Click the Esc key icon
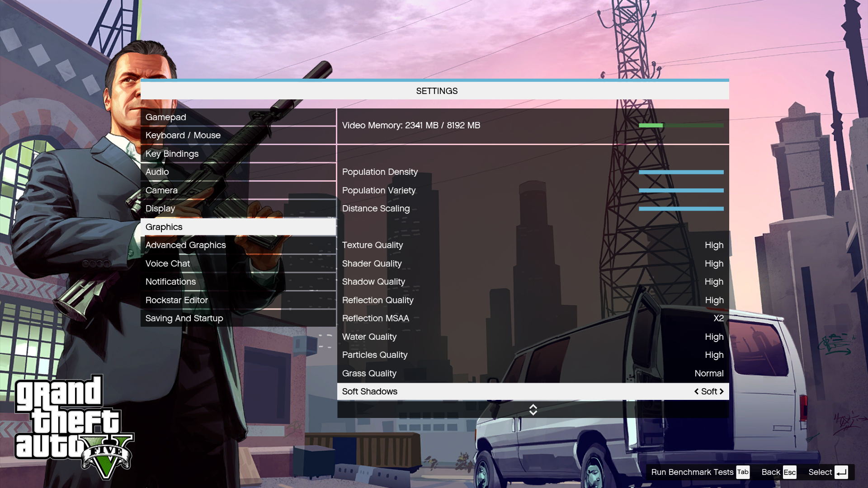Viewport: 868px width, 488px height. [x=789, y=472]
